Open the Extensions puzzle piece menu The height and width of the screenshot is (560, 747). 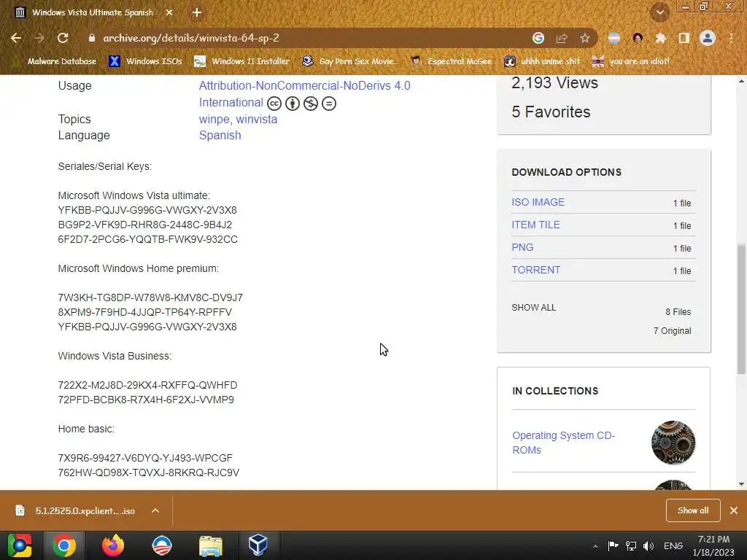[x=661, y=38]
